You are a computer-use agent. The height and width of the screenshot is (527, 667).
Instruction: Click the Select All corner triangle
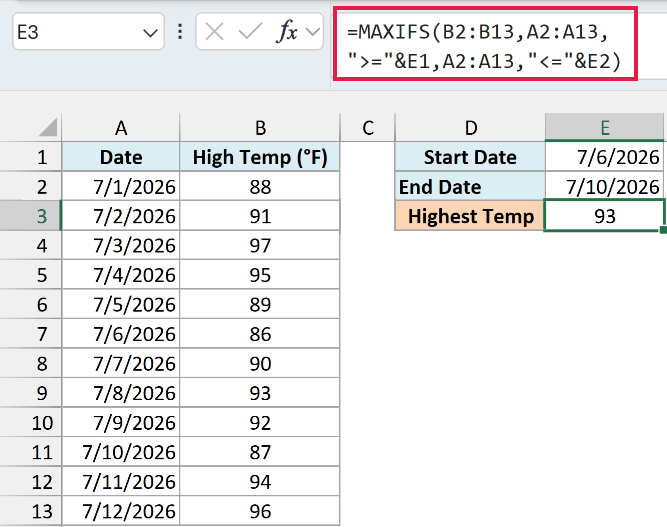(x=48, y=128)
